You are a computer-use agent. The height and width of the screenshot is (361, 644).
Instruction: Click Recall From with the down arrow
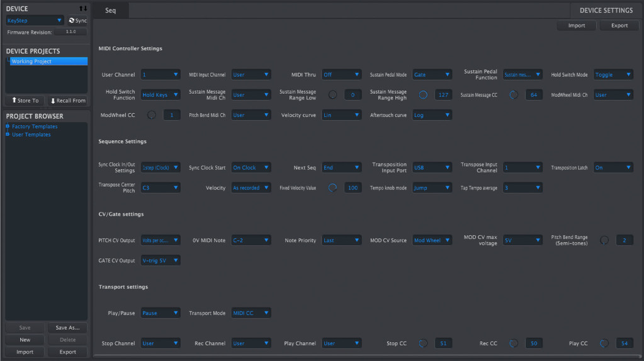tap(67, 101)
